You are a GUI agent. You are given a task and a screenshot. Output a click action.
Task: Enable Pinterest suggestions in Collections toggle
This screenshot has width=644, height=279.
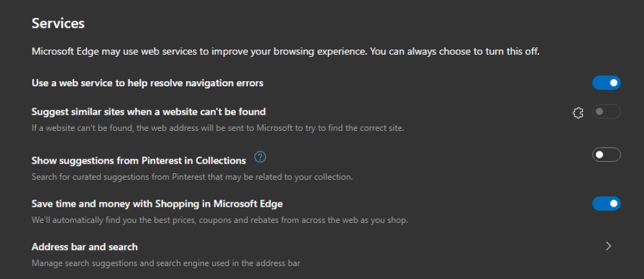(x=606, y=155)
